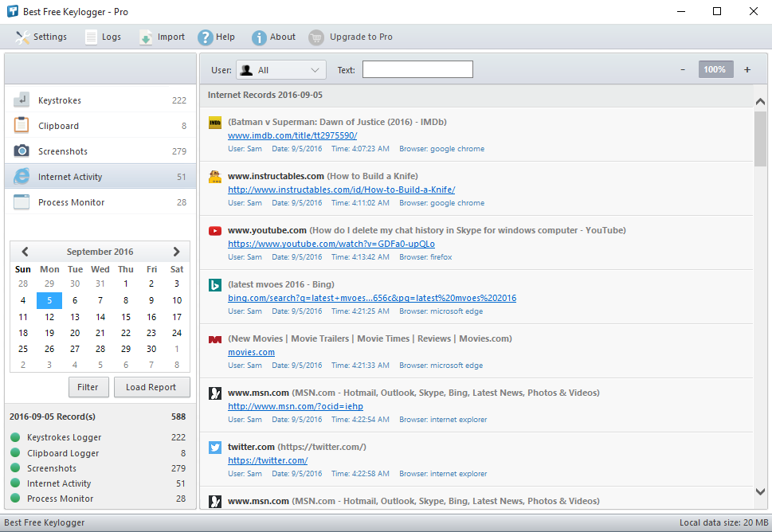This screenshot has width=772, height=532.
Task: Open the instructables How-to-Build-a-Knife link
Action: (x=341, y=190)
